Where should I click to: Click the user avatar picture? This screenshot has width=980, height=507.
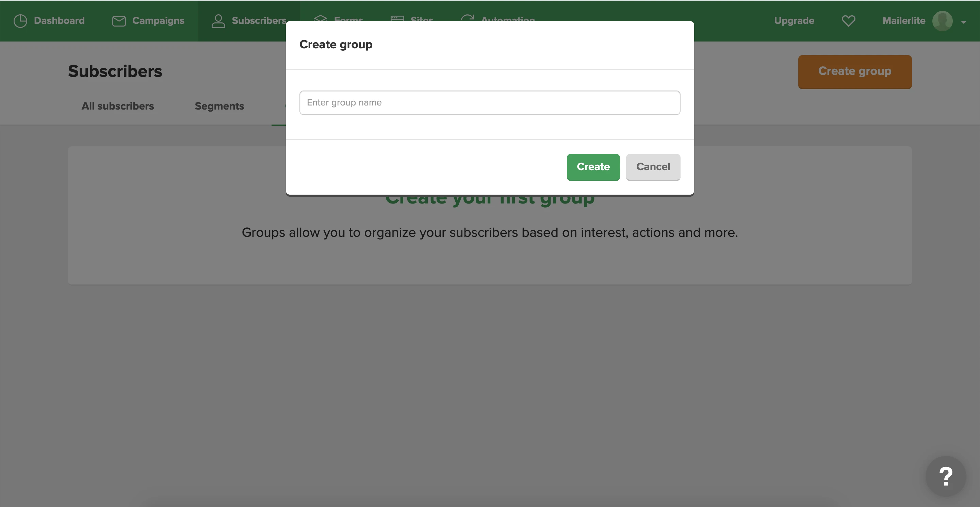[942, 21]
